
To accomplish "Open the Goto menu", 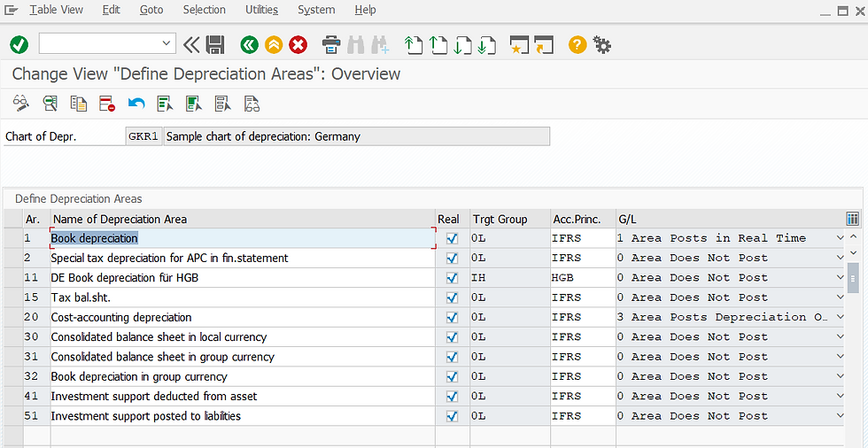I will point(151,10).
